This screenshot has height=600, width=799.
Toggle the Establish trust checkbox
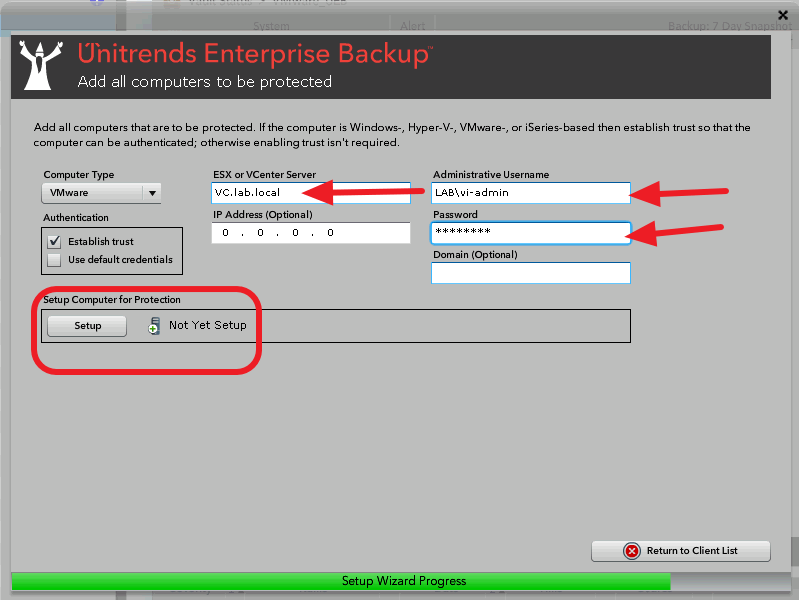tap(54, 241)
